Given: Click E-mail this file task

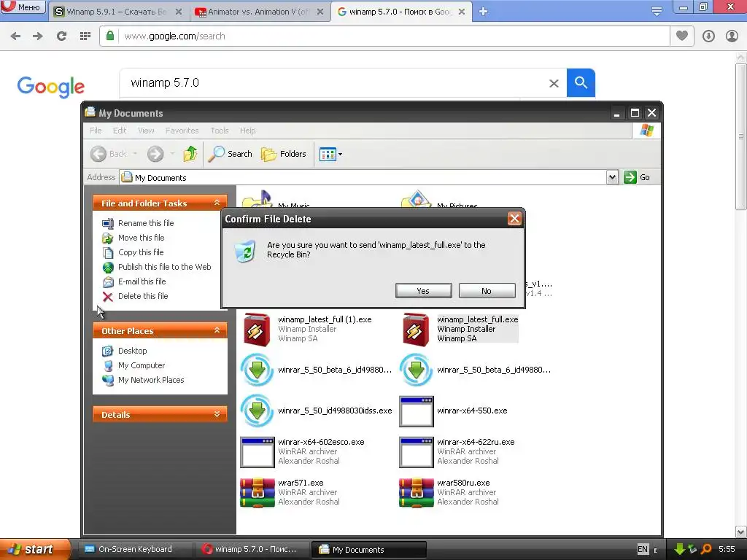Looking at the screenshot, I should (142, 281).
